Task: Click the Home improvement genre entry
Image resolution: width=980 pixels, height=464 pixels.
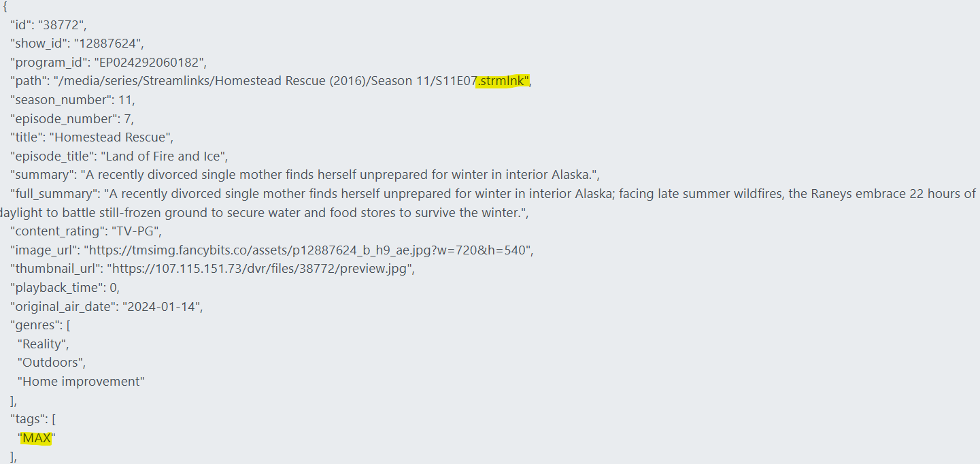Action: [81, 382]
